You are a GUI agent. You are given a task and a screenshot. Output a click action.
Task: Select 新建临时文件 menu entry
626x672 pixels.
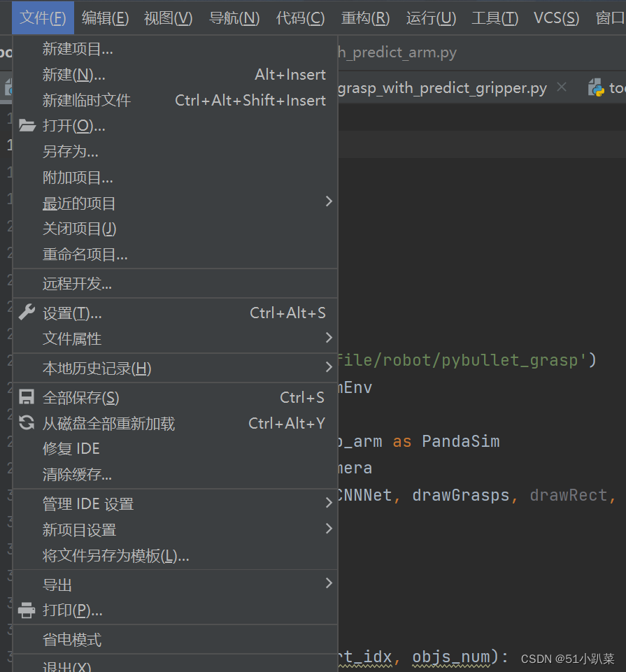175,100
